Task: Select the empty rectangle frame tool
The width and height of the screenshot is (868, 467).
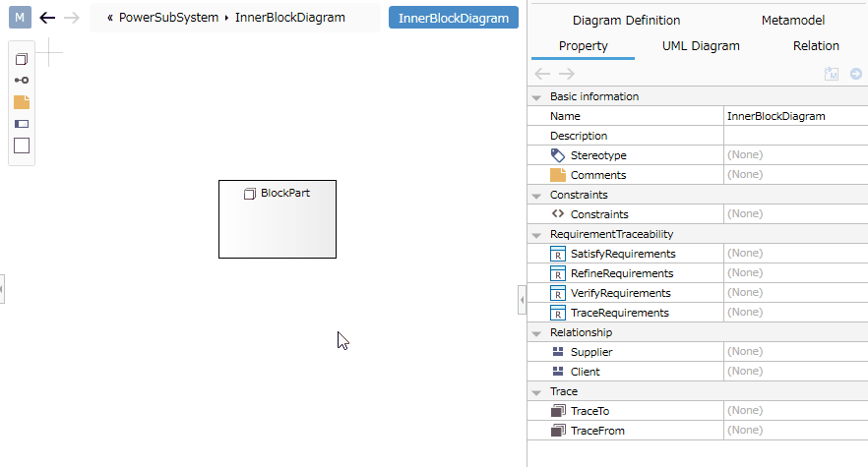Action: [x=22, y=146]
